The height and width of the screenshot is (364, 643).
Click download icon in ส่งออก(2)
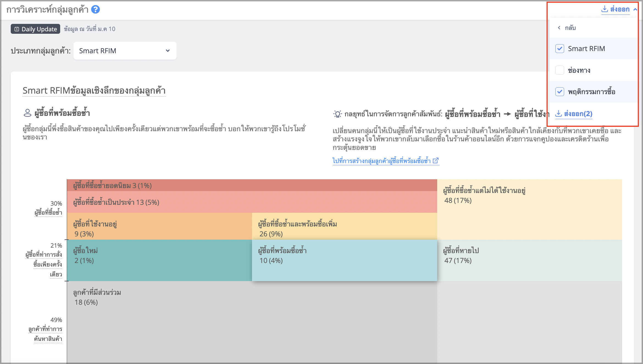pyautogui.click(x=559, y=113)
